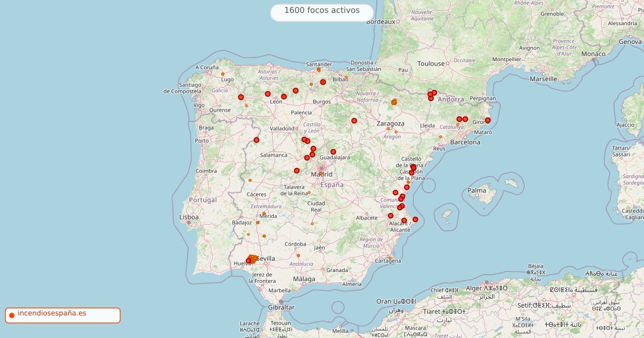
Task: Select the Zaragoza label on the map
Action: (x=390, y=123)
